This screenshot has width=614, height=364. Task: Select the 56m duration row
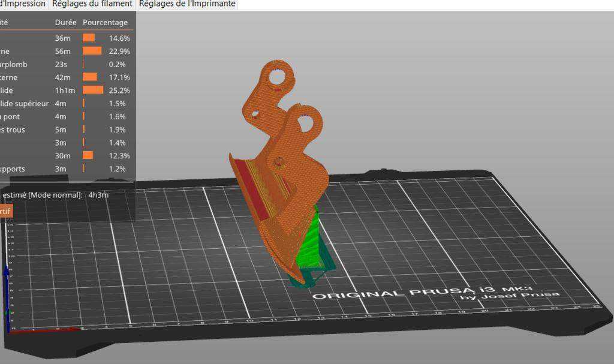tap(67, 51)
